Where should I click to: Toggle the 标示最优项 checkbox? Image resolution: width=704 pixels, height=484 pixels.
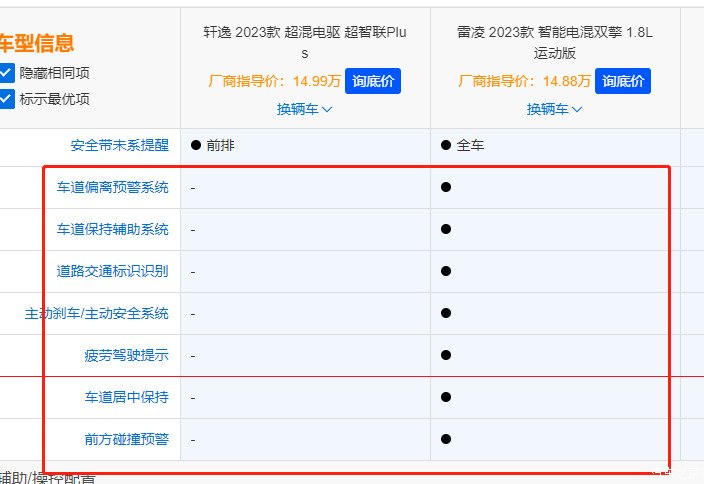click(x=7, y=98)
